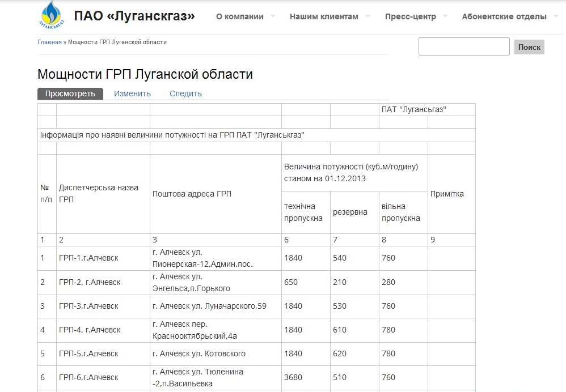Open the Нашим клиентам menu
The height and width of the screenshot is (392, 566).
324,16
